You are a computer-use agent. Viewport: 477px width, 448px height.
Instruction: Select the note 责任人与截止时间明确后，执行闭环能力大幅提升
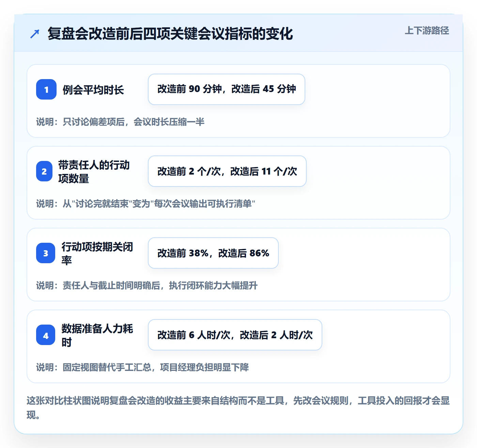[x=147, y=285]
